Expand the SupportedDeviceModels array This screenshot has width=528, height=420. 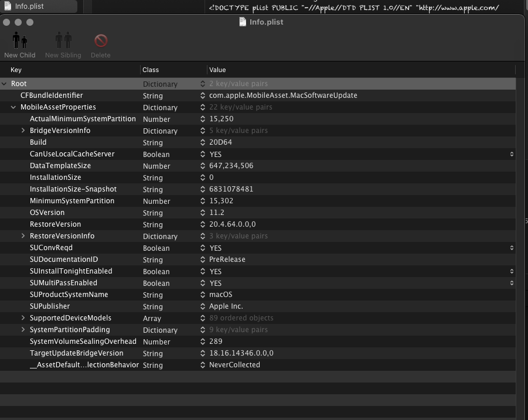(23, 317)
